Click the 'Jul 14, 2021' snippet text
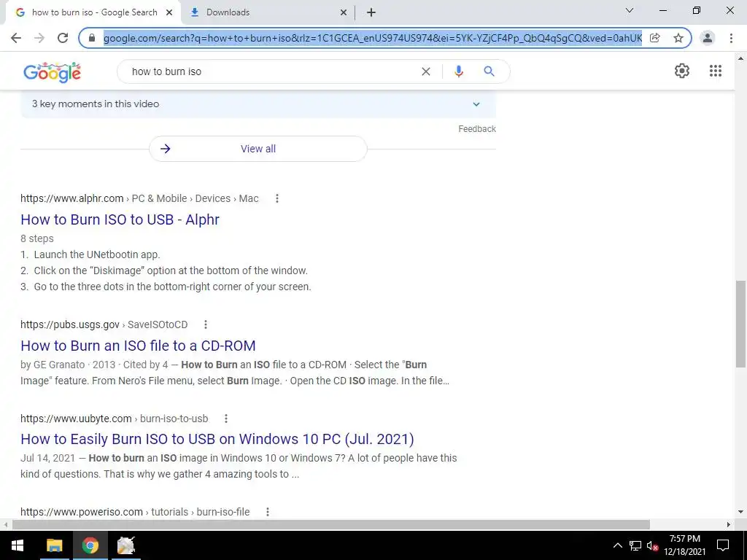The height and width of the screenshot is (560, 747). point(47,458)
